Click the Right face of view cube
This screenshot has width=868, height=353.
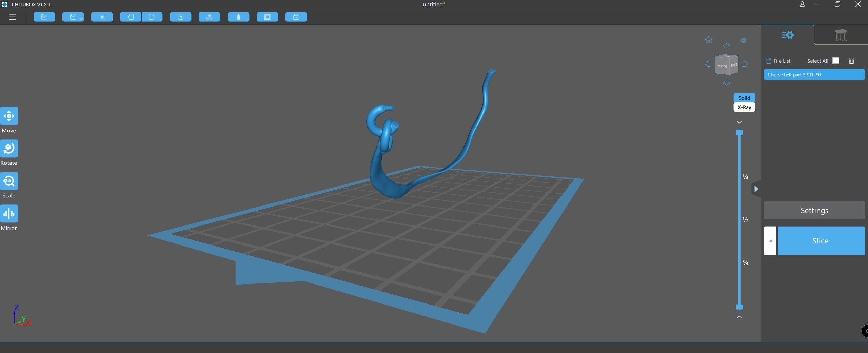[734, 65]
